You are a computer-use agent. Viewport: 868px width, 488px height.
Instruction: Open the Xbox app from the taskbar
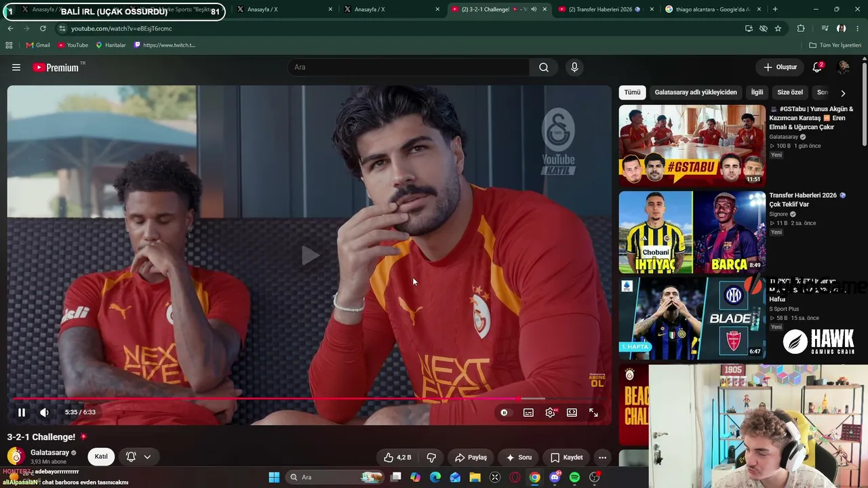tap(495, 477)
